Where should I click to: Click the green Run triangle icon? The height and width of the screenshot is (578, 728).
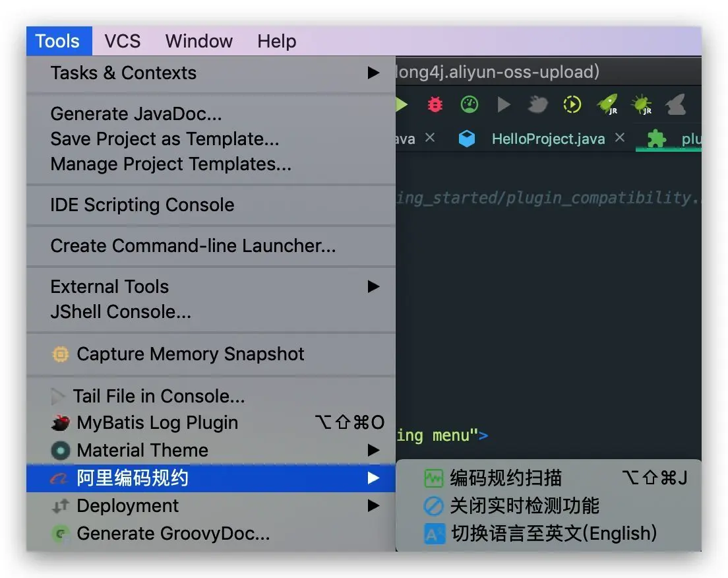click(x=402, y=104)
